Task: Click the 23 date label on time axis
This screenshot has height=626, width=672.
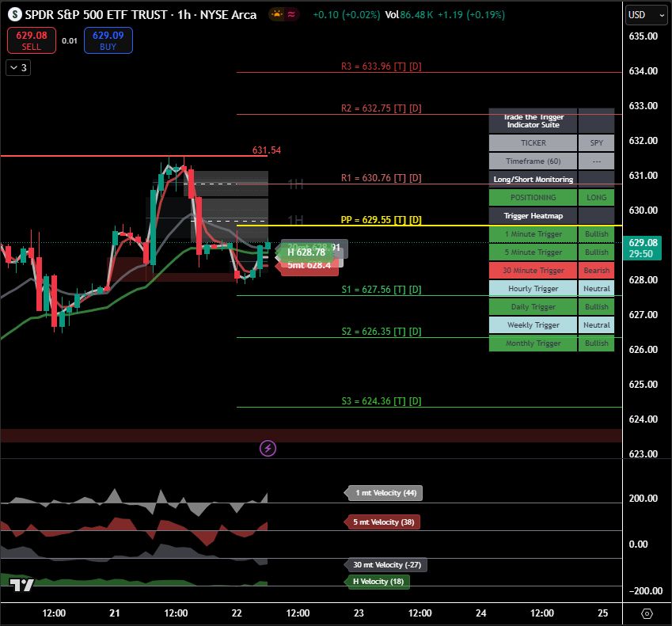Action: [x=359, y=613]
